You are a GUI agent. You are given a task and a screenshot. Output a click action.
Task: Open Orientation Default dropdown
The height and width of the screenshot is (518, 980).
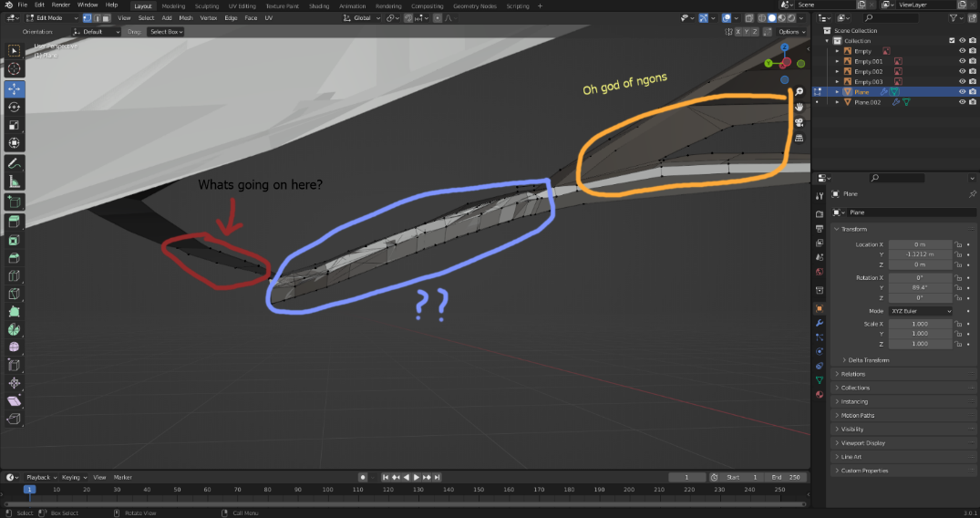pyautogui.click(x=96, y=31)
